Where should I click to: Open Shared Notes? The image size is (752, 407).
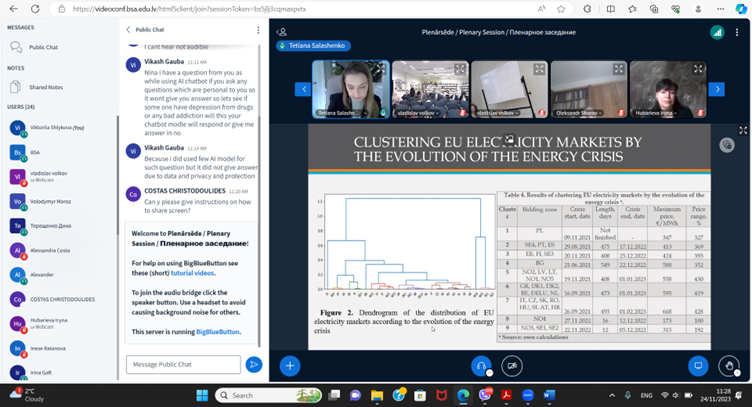pos(45,87)
